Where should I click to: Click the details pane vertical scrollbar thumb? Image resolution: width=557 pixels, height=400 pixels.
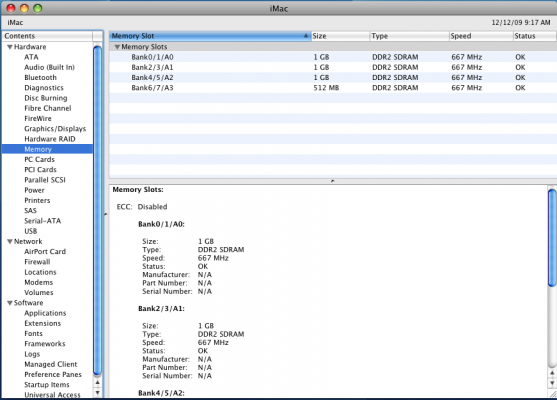(552, 238)
